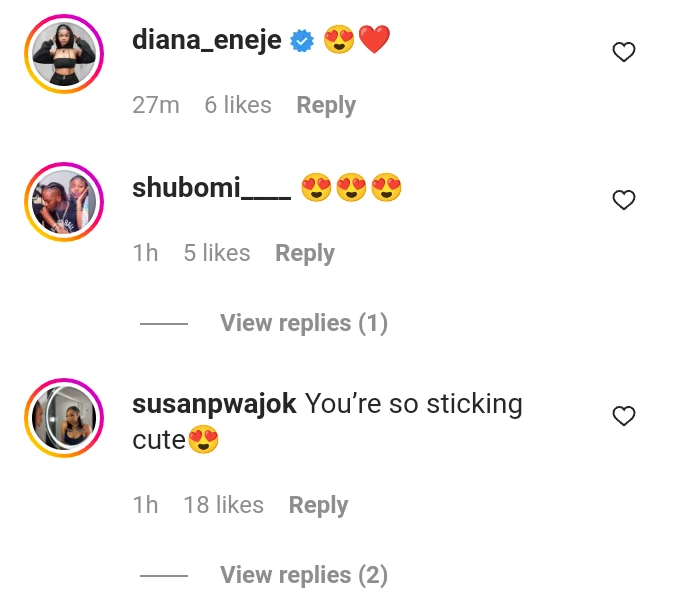Show the 5 likes on shubomi____'s comment
693x612 pixels.
[x=217, y=253]
